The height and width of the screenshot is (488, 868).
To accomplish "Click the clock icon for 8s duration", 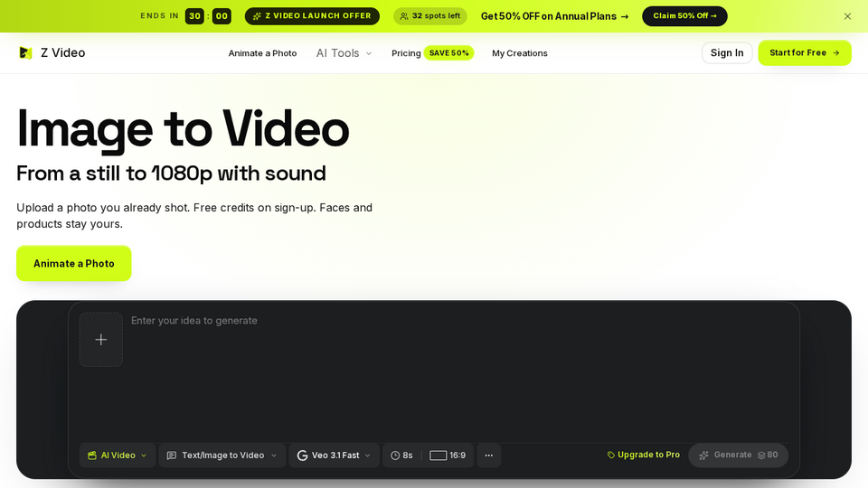I will click(395, 455).
